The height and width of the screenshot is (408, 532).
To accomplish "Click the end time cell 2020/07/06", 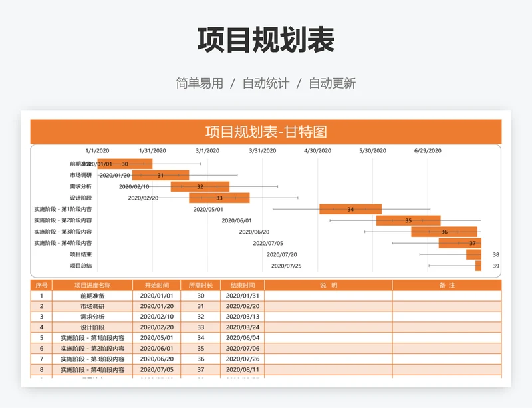I will [x=243, y=349].
